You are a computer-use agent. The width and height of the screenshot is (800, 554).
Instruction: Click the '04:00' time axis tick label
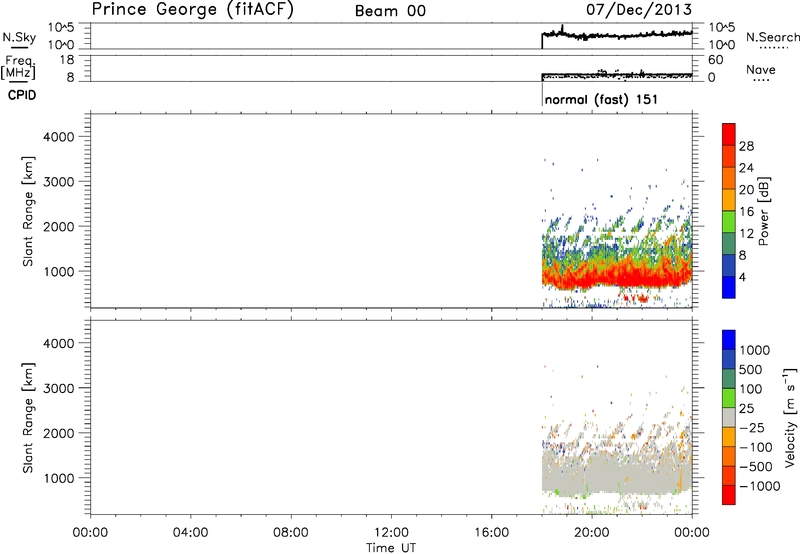(x=190, y=532)
